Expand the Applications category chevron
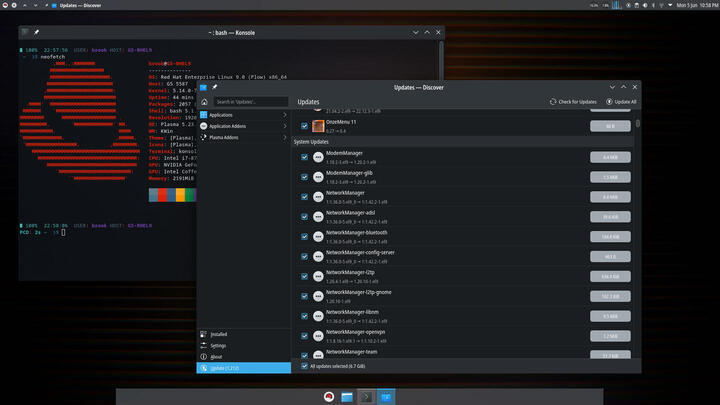This screenshot has height=405, width=720. pyautogui.click(x=285, y=115)
